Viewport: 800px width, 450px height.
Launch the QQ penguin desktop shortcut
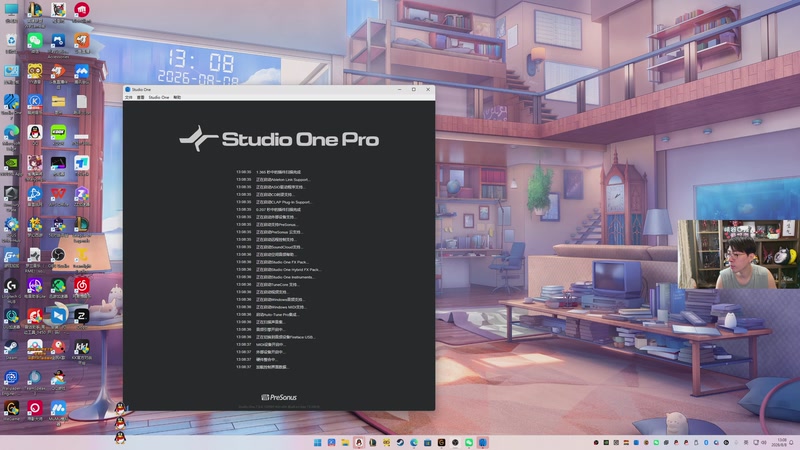pos(35,133)
